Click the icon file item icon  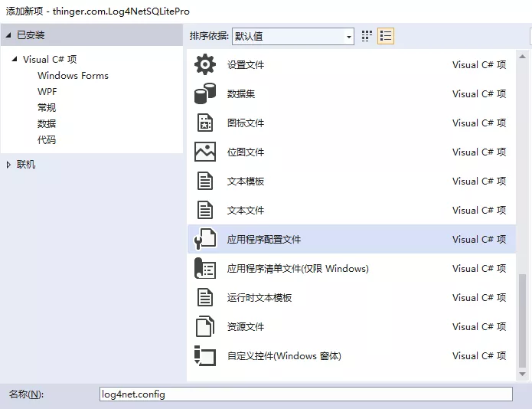coord(205,123)
